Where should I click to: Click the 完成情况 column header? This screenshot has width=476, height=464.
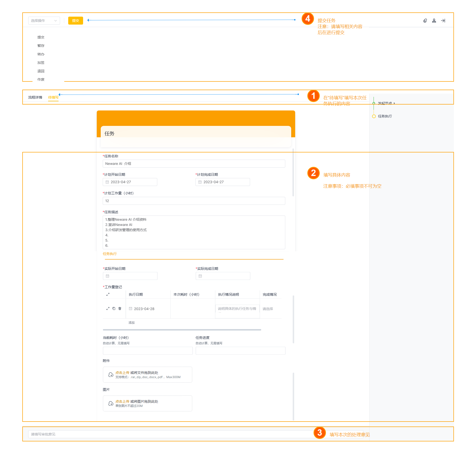pos(270,294)
